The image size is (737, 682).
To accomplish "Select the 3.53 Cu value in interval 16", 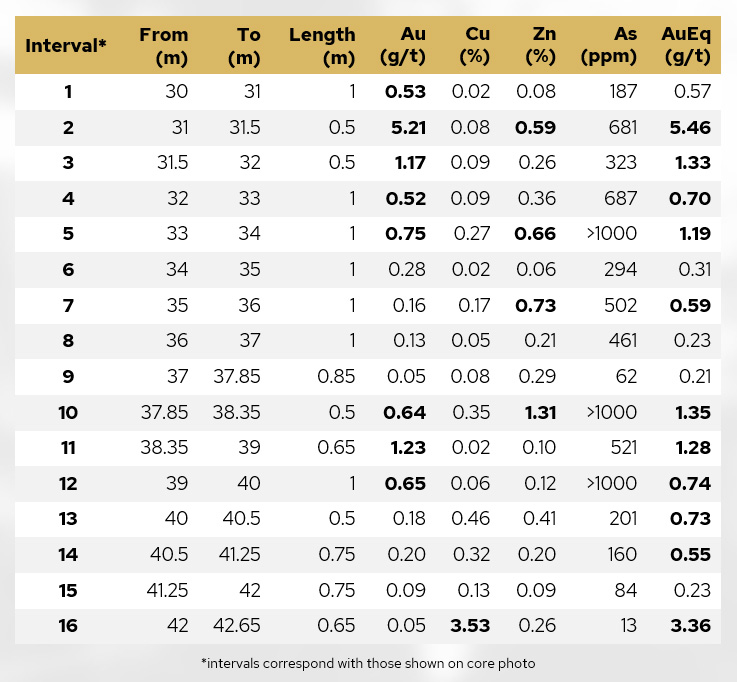I will (x=470, y=626).
